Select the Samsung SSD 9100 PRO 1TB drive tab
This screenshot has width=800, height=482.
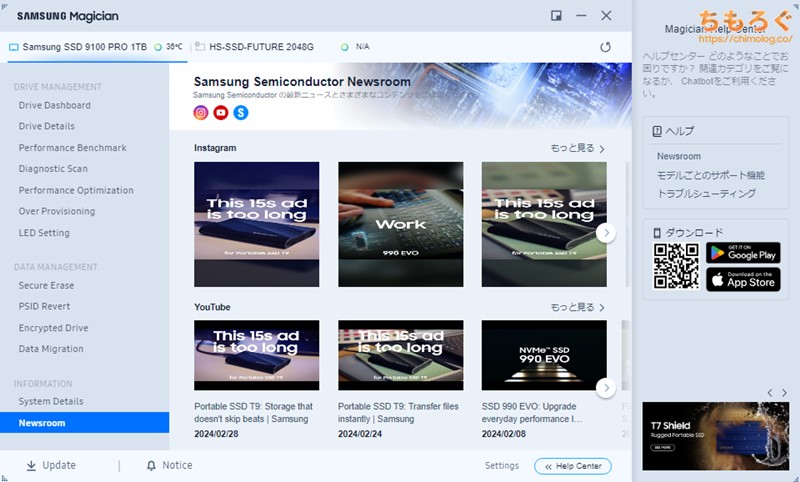(x=97, y=47)
